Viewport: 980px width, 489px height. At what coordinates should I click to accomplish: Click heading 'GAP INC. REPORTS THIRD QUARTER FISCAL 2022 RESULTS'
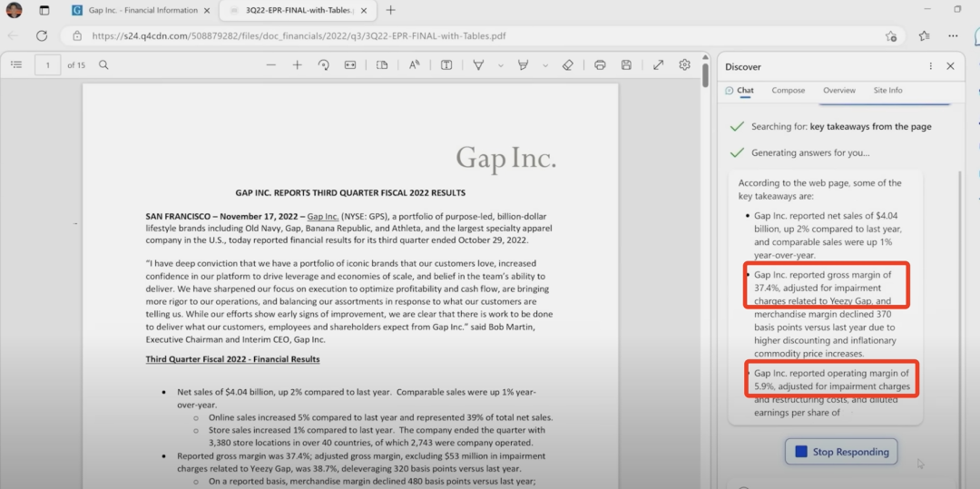tap(350, 193)
